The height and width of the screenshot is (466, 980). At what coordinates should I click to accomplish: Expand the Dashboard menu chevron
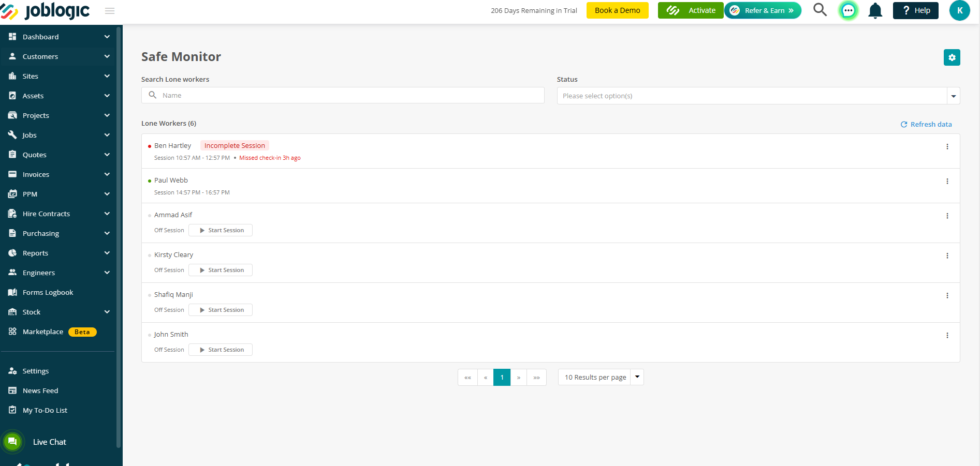click(107, 37)
